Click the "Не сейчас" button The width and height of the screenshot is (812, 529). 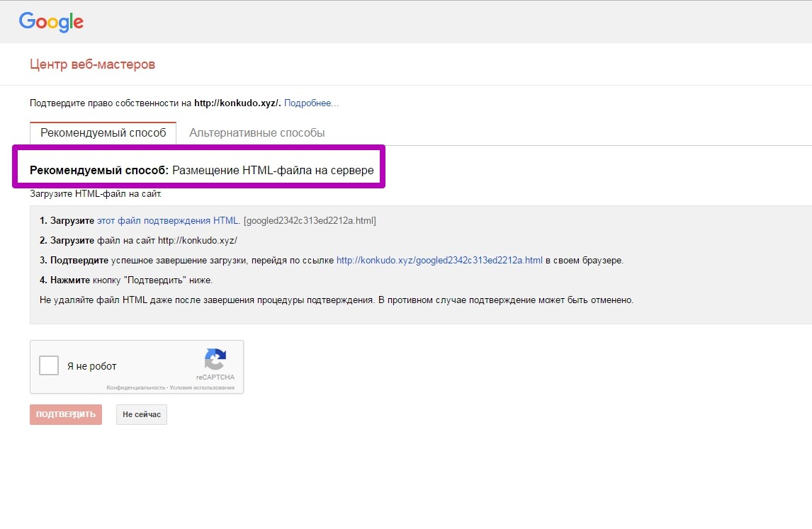click(142, 414)
